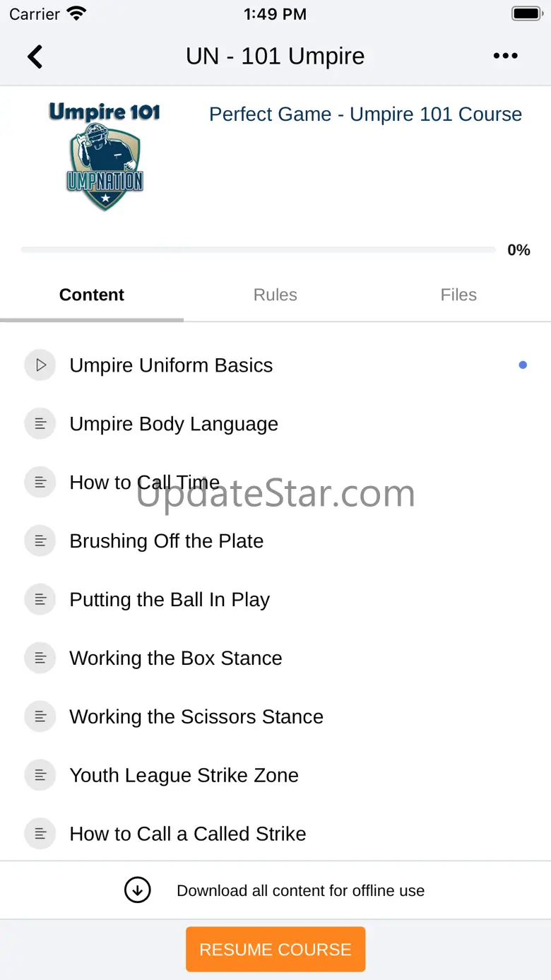Viewport: 551px width, 980px height.
Task: Select the Content tab
Action: (92, 295)
